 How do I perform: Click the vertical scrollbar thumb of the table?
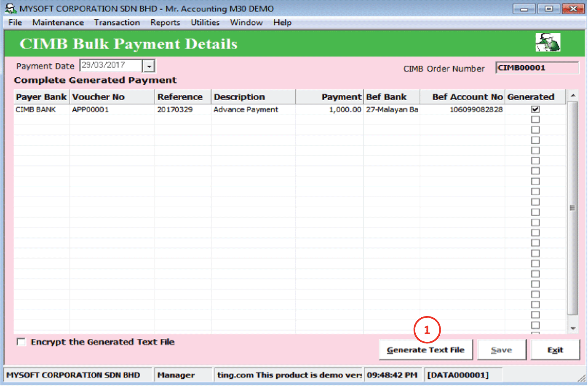[x=573, y=208]
